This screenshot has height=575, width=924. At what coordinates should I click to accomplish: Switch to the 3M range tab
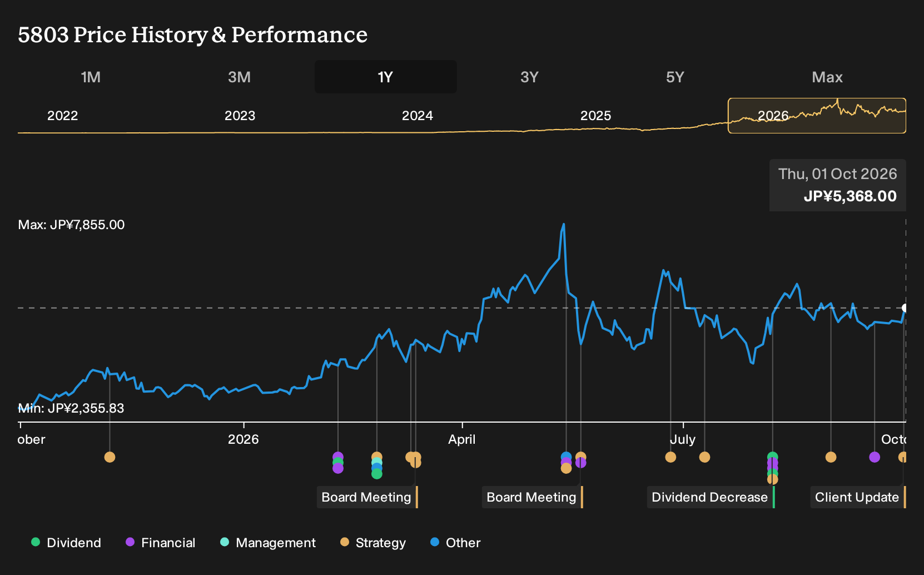pyautogui.click(x=239, y=77)
